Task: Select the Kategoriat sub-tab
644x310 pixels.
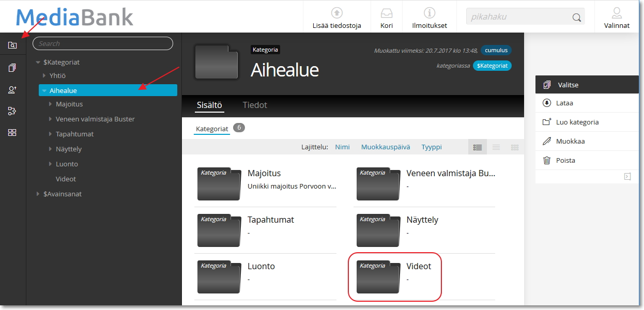Action: coord(212,129)
